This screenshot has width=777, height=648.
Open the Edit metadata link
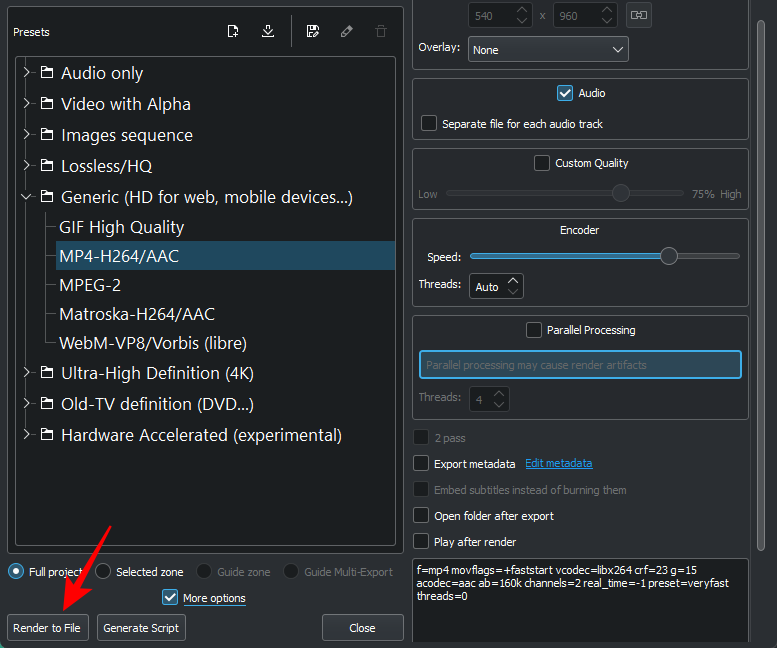click(x=558, y=463)
